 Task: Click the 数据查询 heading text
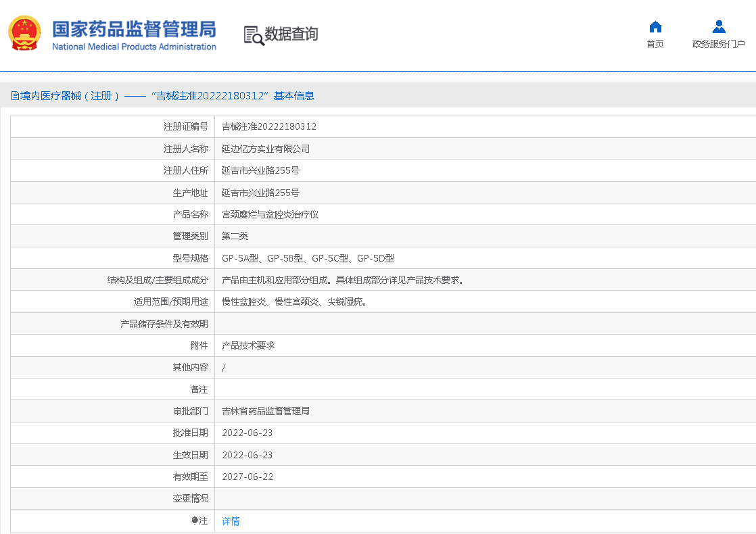pos(291,34)
